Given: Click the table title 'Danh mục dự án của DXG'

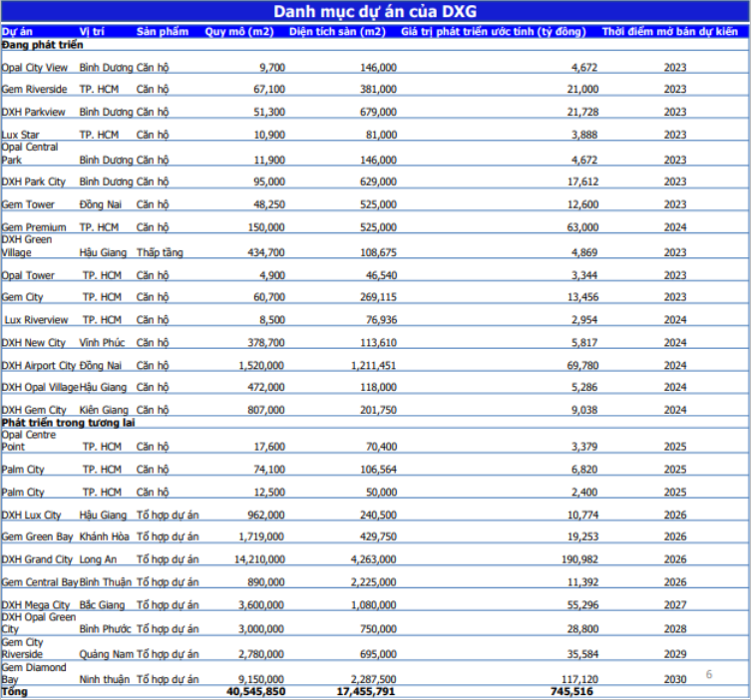Looking at the screenshot, I should [375, 12].
